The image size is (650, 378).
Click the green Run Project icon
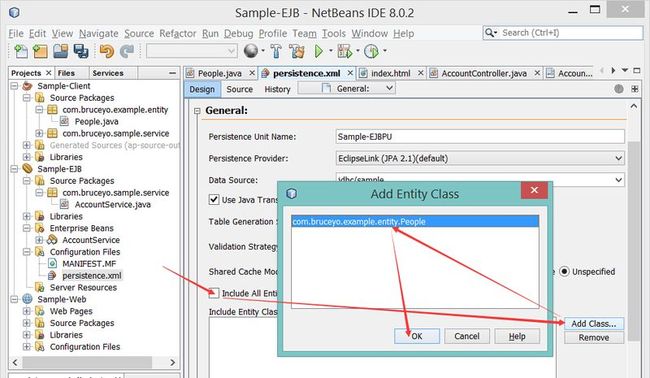pyautogui.click(x=318, y=51)
